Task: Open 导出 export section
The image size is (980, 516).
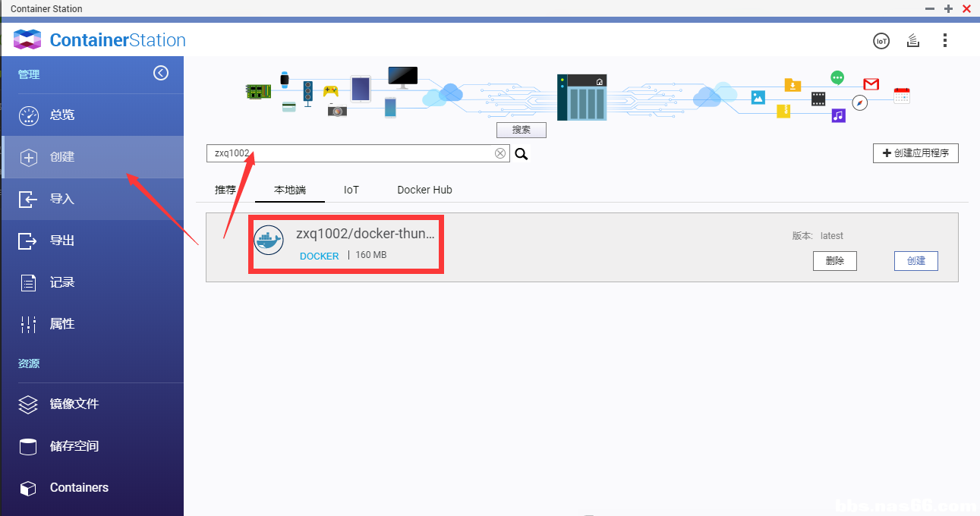Action: coord(62,241)
